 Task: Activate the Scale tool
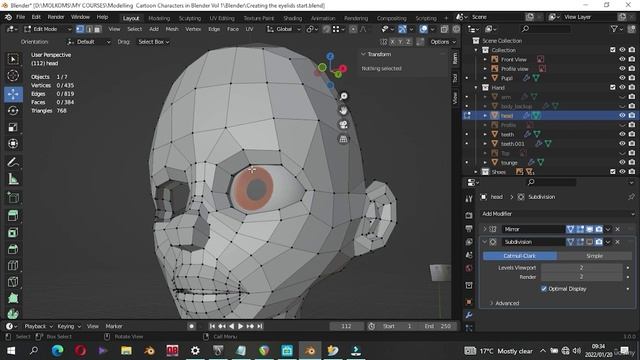(x=13, y=127)
